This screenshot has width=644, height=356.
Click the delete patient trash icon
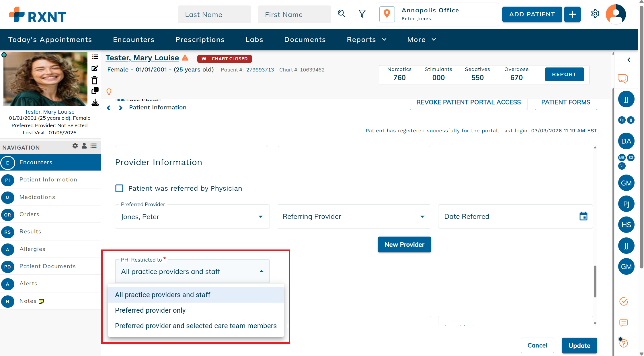pyautogui.click(x=95, y=80)
